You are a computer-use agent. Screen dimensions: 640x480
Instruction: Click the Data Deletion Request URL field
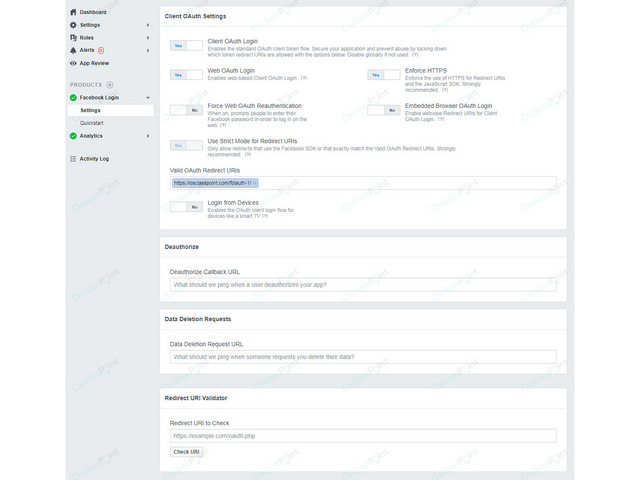[x=363, y=357]
